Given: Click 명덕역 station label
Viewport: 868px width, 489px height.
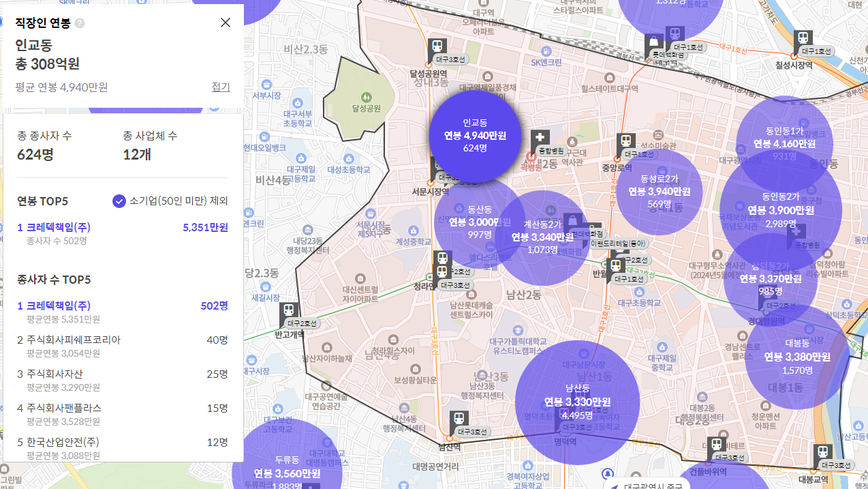Looking at the screenshot, I should pos(565,441).
